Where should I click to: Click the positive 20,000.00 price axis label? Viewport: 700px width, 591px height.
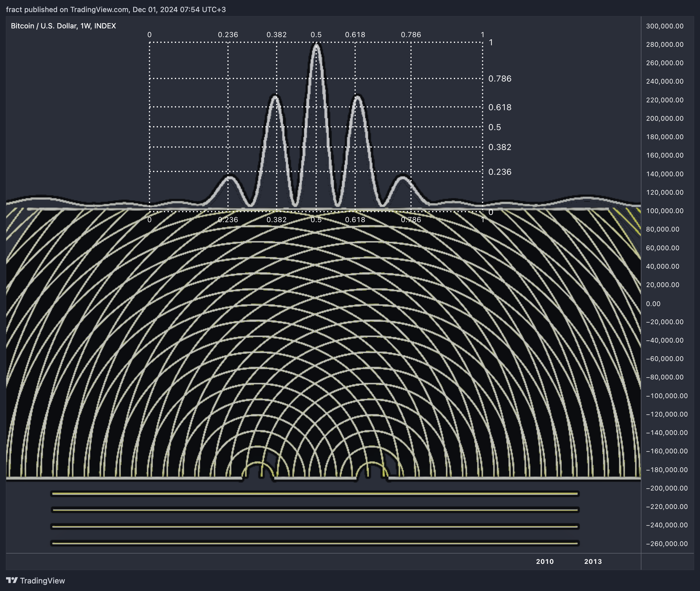(x=663, y=285)
